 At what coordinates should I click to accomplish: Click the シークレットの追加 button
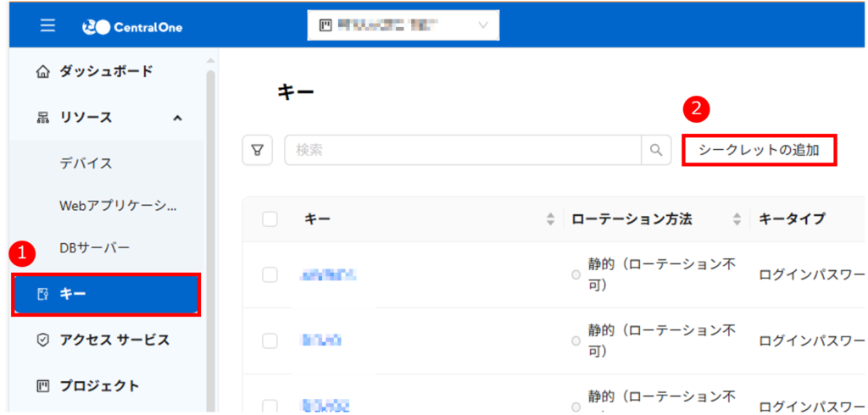(x=759, y=150)
